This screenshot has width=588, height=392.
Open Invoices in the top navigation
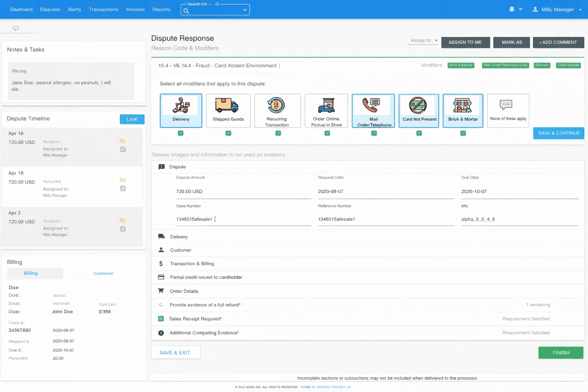(135, 10)
